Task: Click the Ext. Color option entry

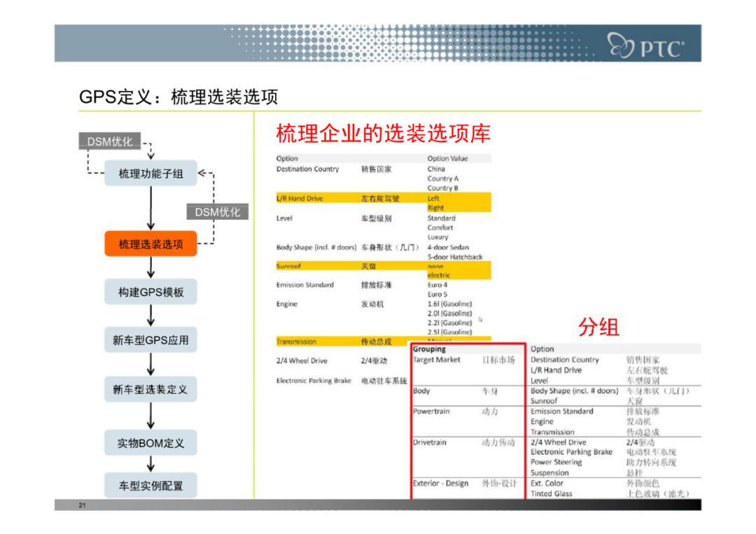Action: (547, 483)
